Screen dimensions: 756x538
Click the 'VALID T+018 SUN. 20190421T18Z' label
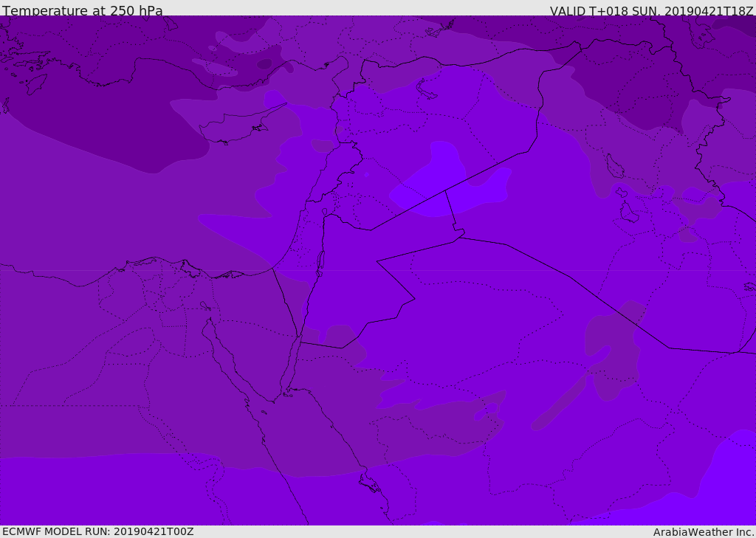(651, 11)
